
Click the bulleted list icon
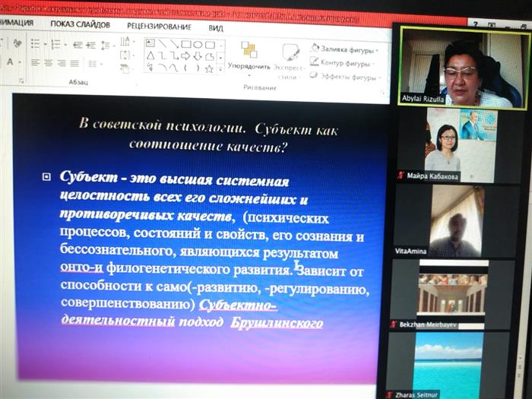[x=35, y=43]
